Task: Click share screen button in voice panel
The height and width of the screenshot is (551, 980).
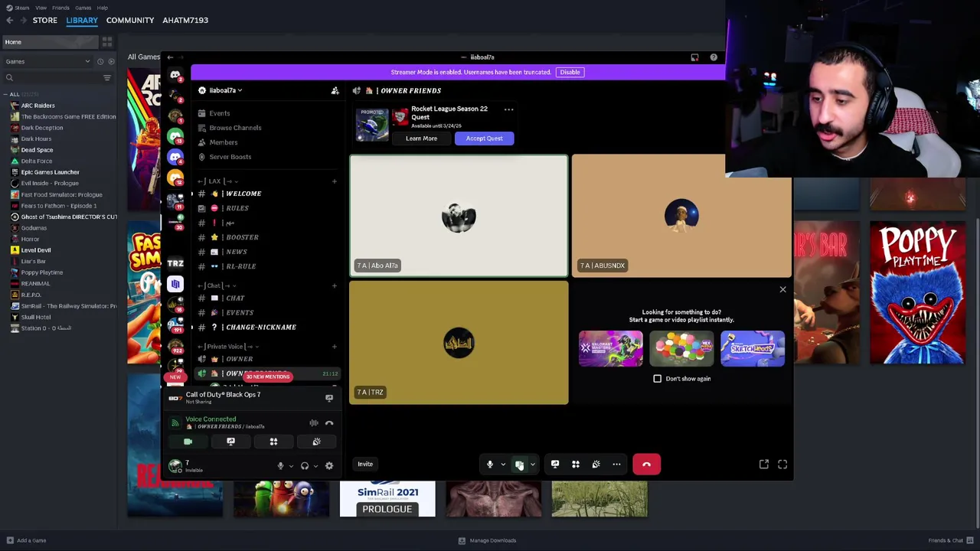Action: coord(230,442)
